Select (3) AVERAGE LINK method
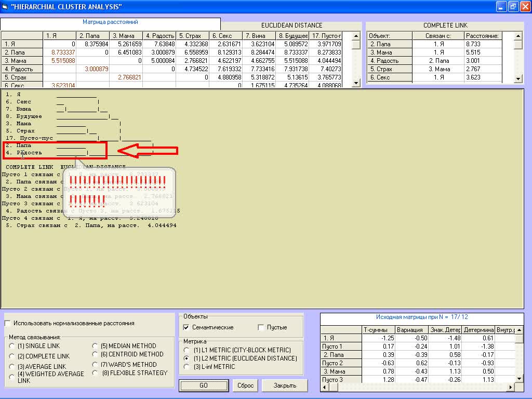This screenshot has width=532, height=399. pyautogui.click(x=12, y=367)
